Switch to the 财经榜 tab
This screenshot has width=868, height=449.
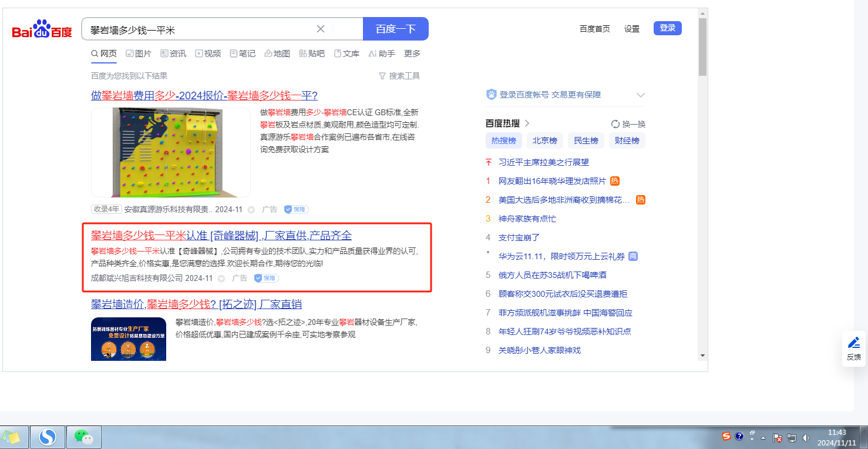[627, 140]
